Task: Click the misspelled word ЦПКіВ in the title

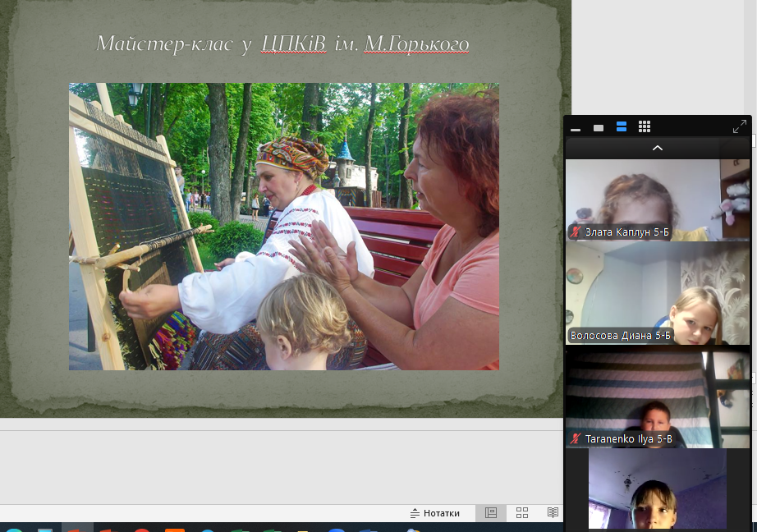Action: point(294,44)
